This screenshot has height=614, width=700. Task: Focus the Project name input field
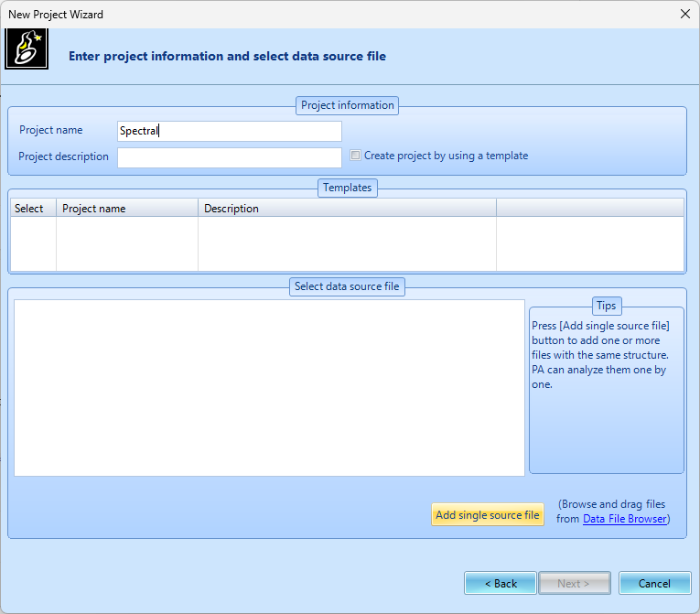(x=230, y=131)
